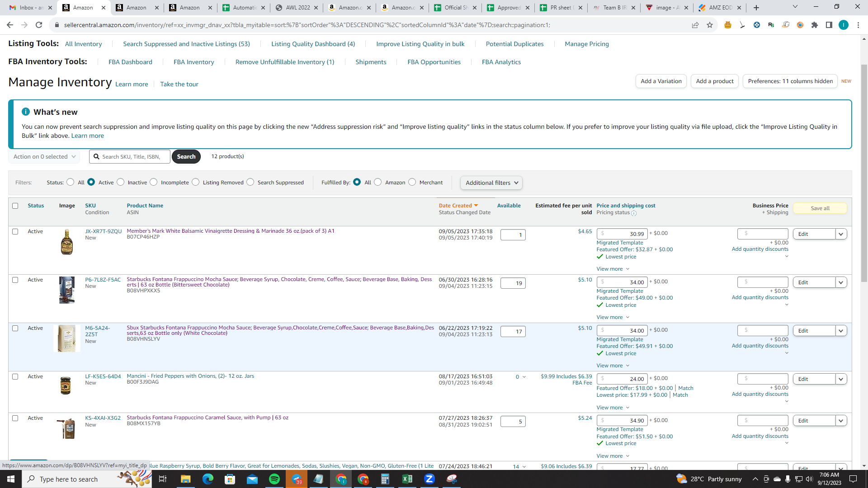Select the All status filter radio button
Screen dimensions: 868x488
click(x=71, y=182)
